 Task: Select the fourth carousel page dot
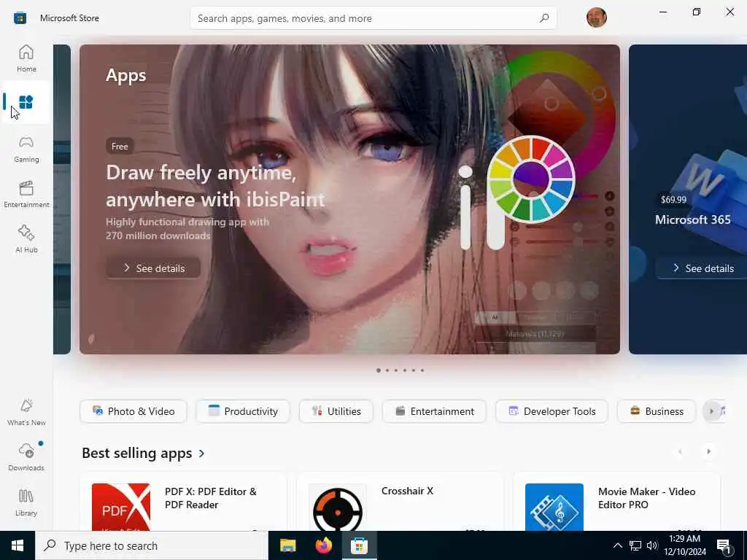(x=405, y=370)
